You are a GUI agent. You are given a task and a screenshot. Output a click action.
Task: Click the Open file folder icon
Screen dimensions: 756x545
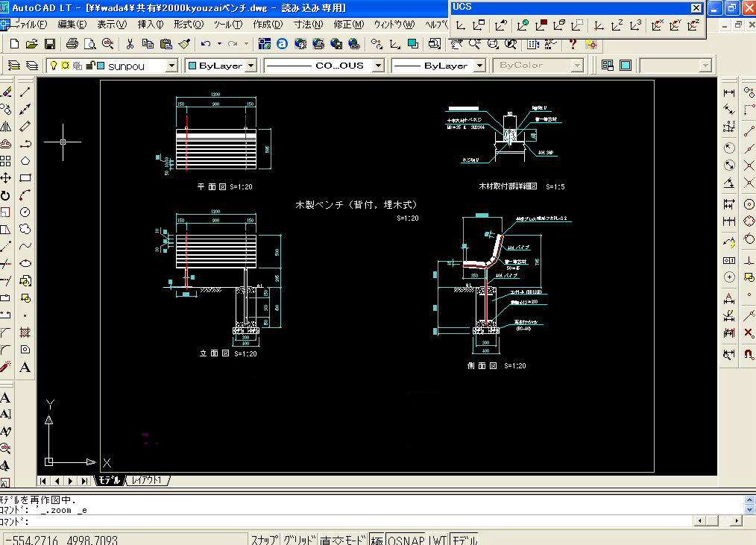[x=32, y=45]
